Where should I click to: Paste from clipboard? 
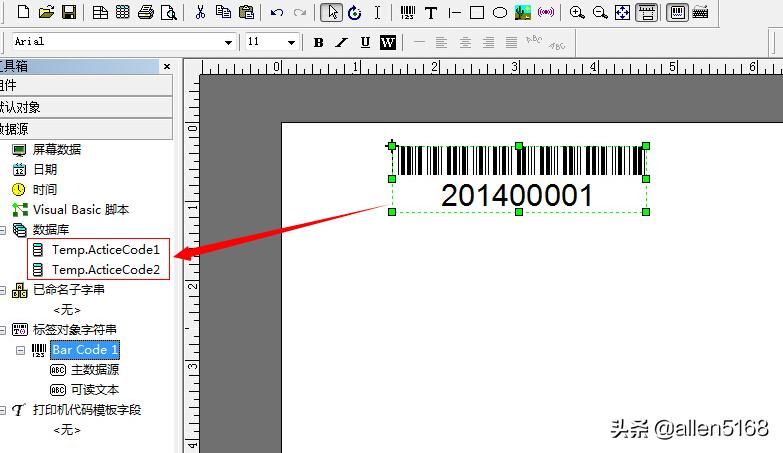click(x=246, y=12)
